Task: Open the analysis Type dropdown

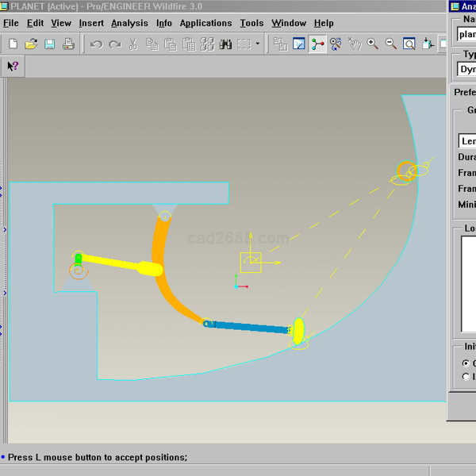Action: point(466,69)
